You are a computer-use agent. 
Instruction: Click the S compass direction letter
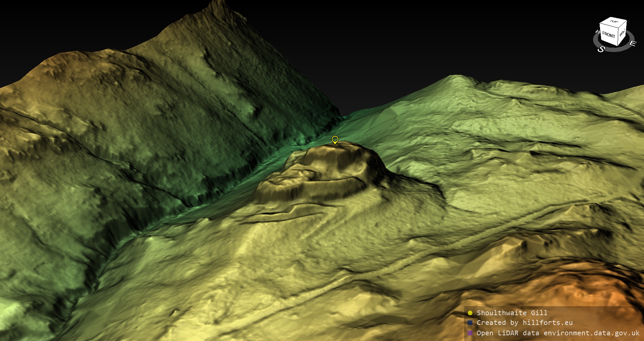coord(601,49)
